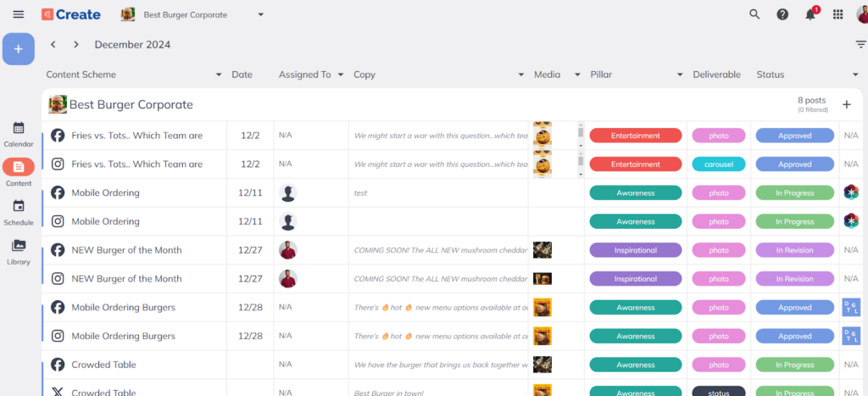Viewport: 868px width, 396px height.
Task: Expand the Copy column dropdown
Action: click(x=521, y=75)
